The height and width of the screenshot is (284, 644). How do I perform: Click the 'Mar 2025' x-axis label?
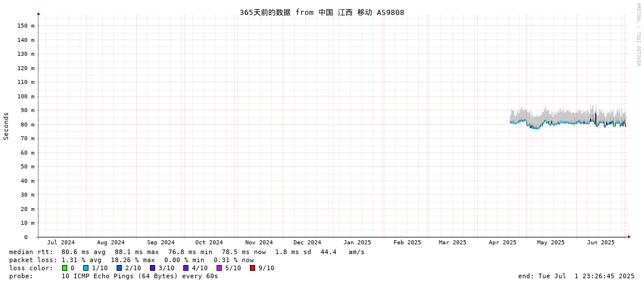pos(453,243)
